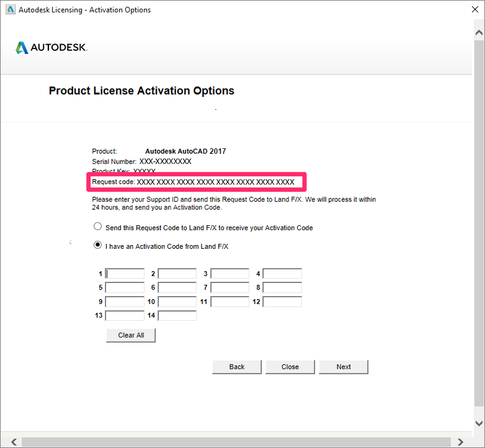Click the Product License Activation Options heading
Viewport: 485px width, 448px height.
pyautogui.click(x=141, y=91)
